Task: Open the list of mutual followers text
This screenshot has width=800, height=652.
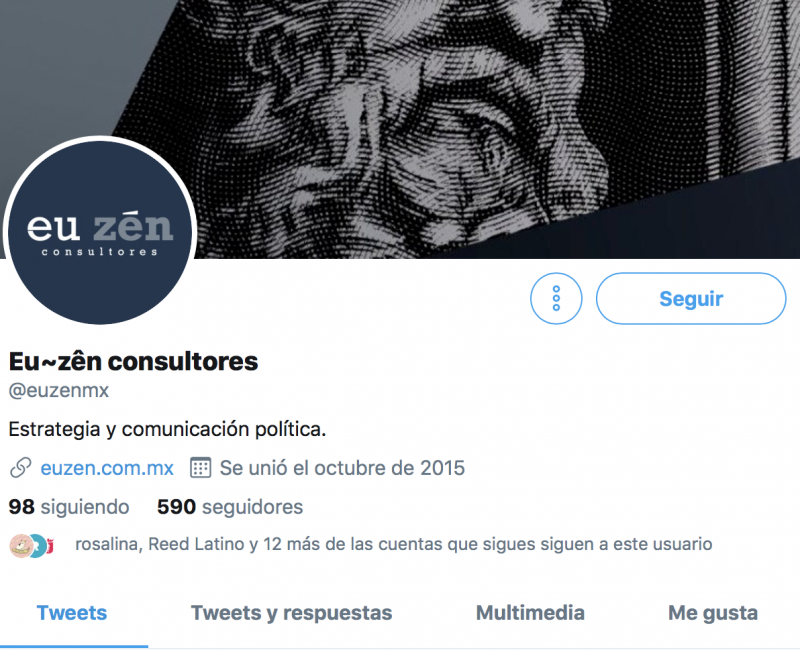Action: [393, 544]
